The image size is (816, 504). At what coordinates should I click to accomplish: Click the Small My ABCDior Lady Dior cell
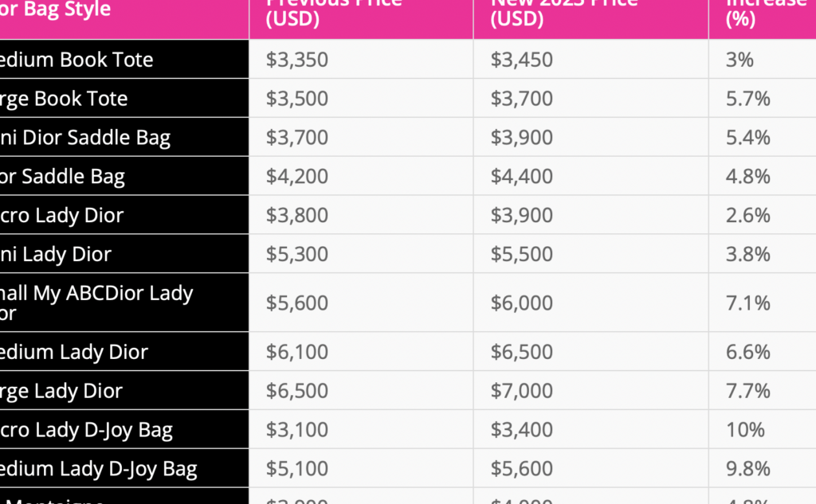(96, 303)
